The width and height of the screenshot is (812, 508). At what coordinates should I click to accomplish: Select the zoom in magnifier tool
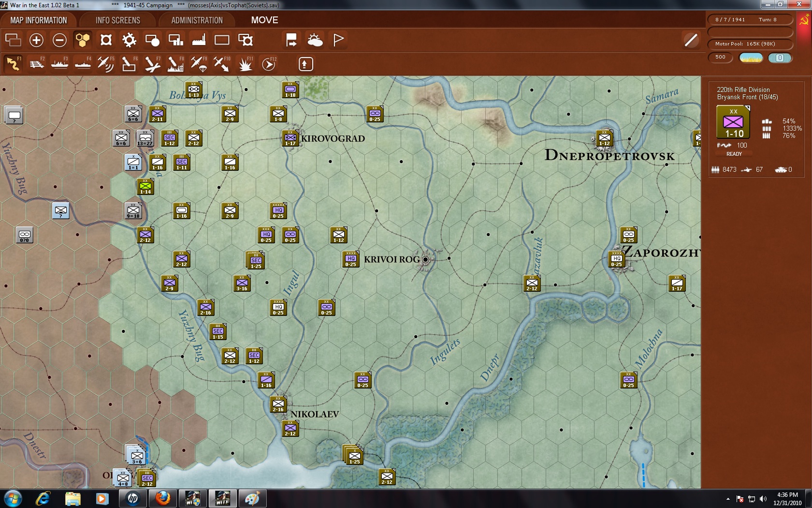36,40
